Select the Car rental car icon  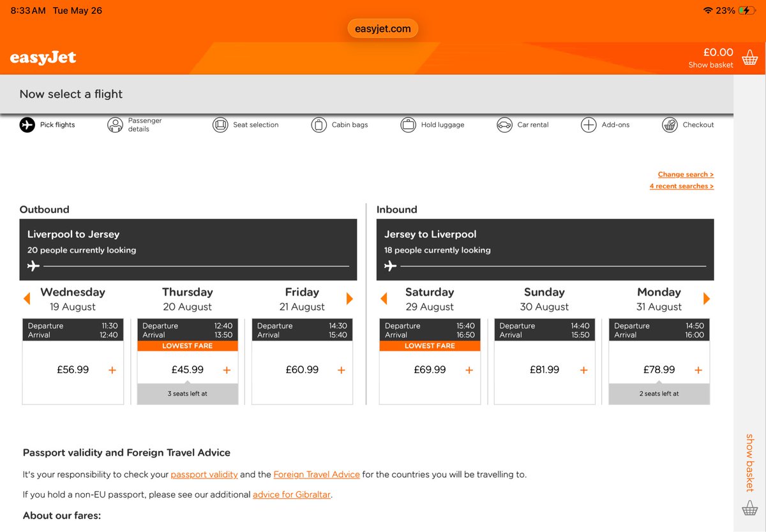504,124
